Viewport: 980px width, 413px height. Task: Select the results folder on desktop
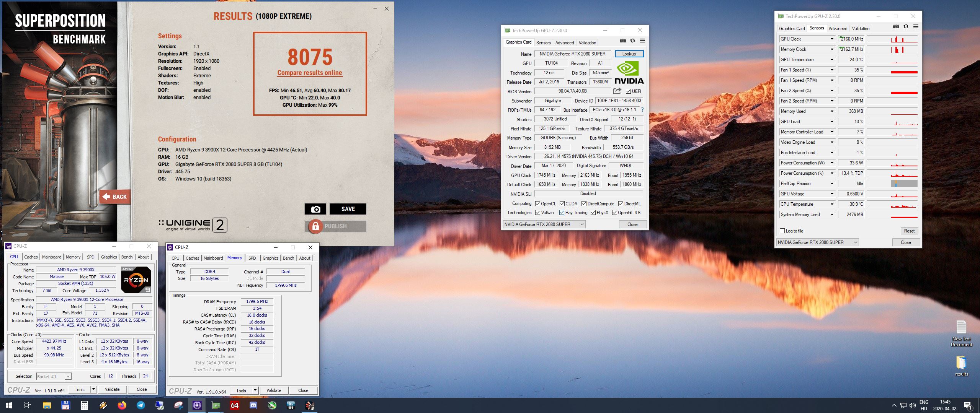pos(961,366)
